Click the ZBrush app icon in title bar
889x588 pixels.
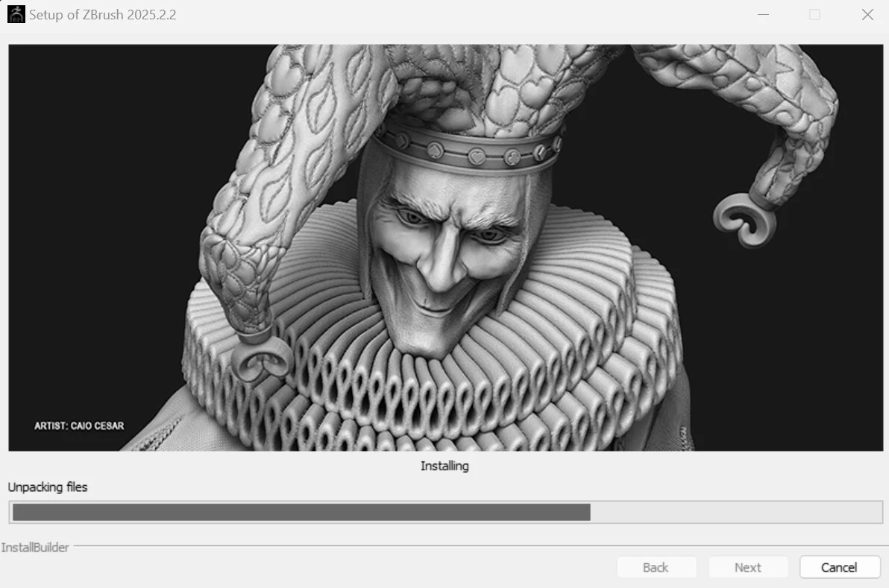16,14
